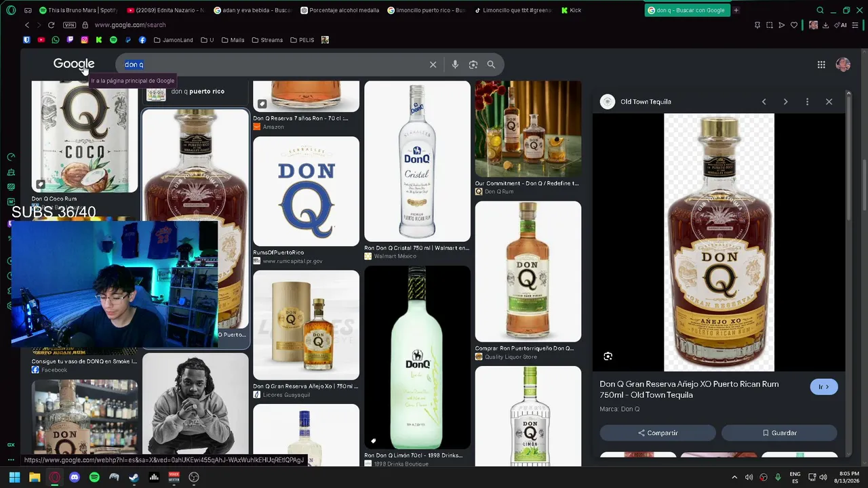Go to the Google homepage logo
Screen dimensions: 868x488
click(x=74, y=64)
